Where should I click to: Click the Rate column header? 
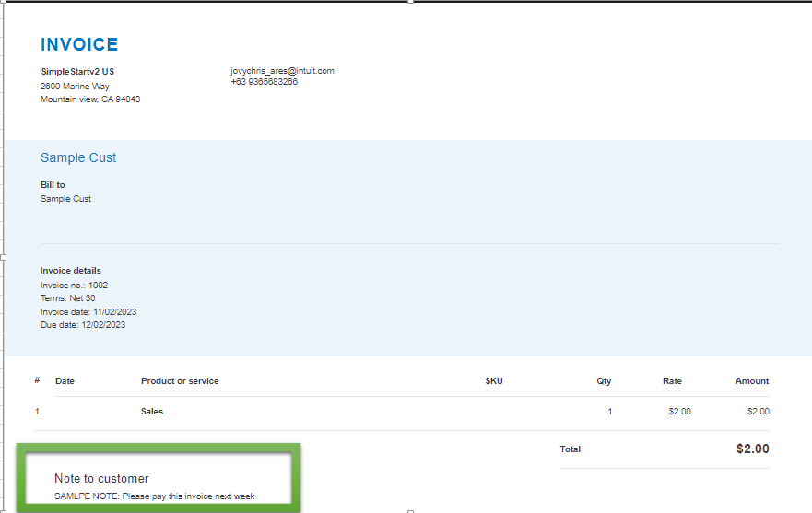(x=672, y=381)
